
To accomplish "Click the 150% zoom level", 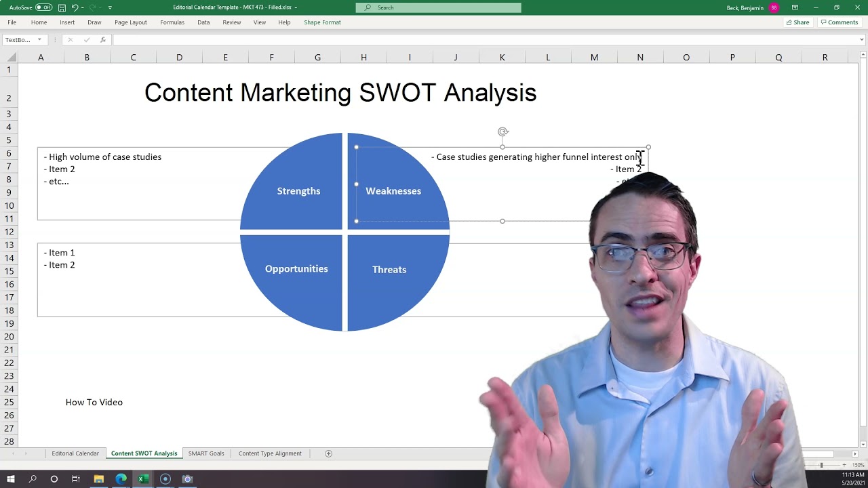I will 859,465.
